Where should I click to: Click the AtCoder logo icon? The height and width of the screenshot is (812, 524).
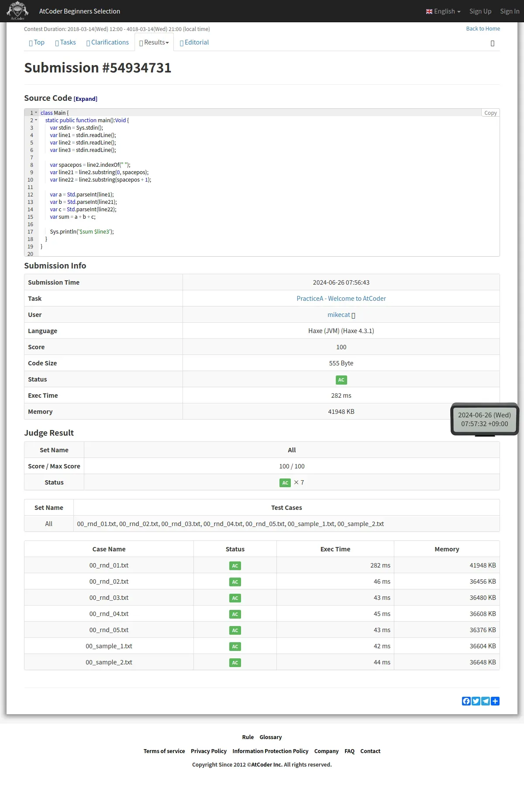click(17, 11)
